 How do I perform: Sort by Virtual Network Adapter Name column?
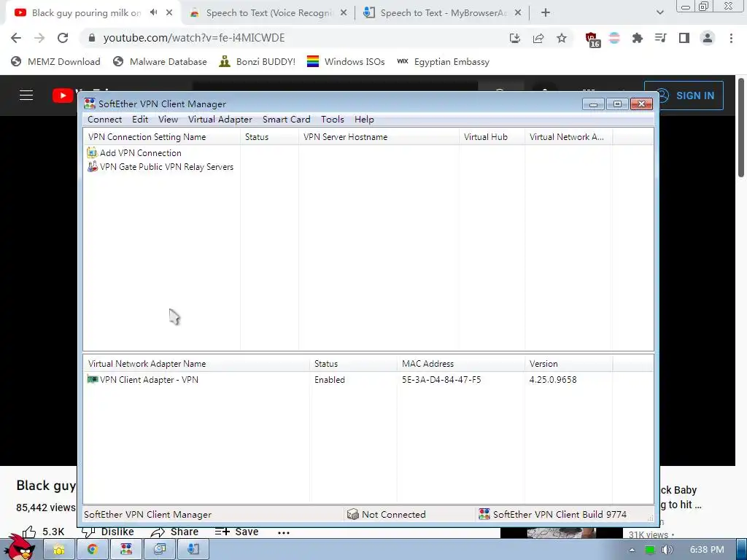click(196, 364)
